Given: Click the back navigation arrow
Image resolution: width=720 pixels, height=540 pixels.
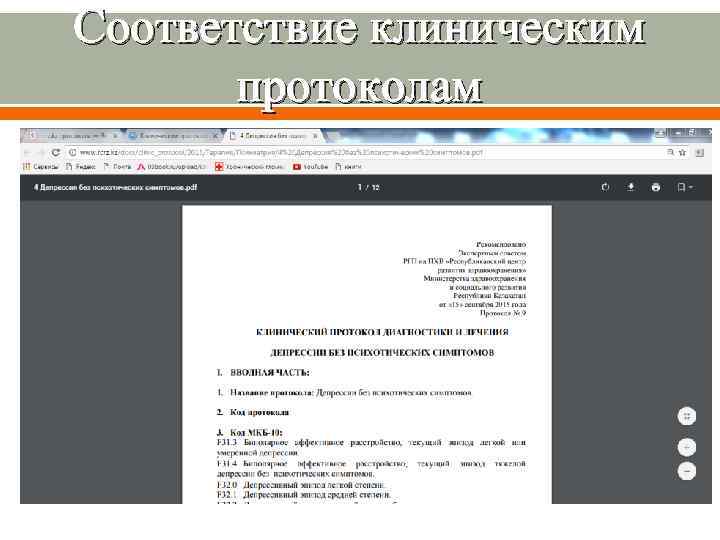Looking at the screenshot, I should (27, 152).
